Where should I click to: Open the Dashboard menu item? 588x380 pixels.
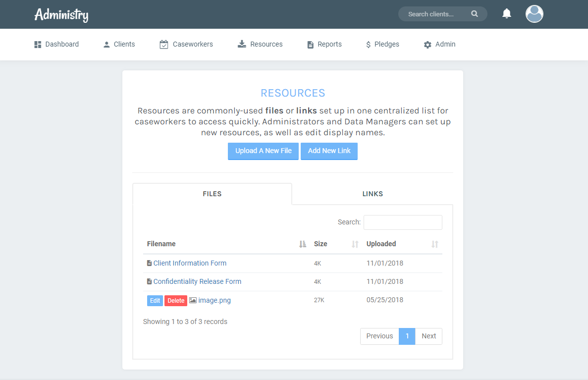56,44
